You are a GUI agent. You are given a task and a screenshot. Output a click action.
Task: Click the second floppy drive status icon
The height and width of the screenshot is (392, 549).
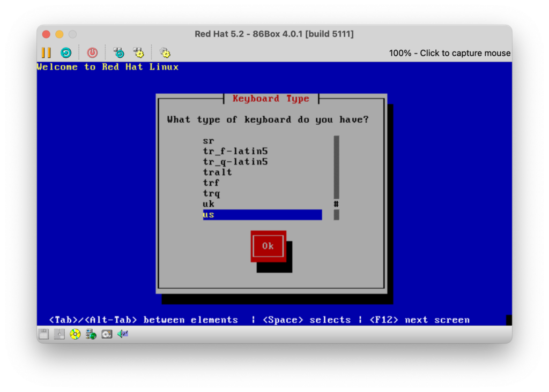60,334
